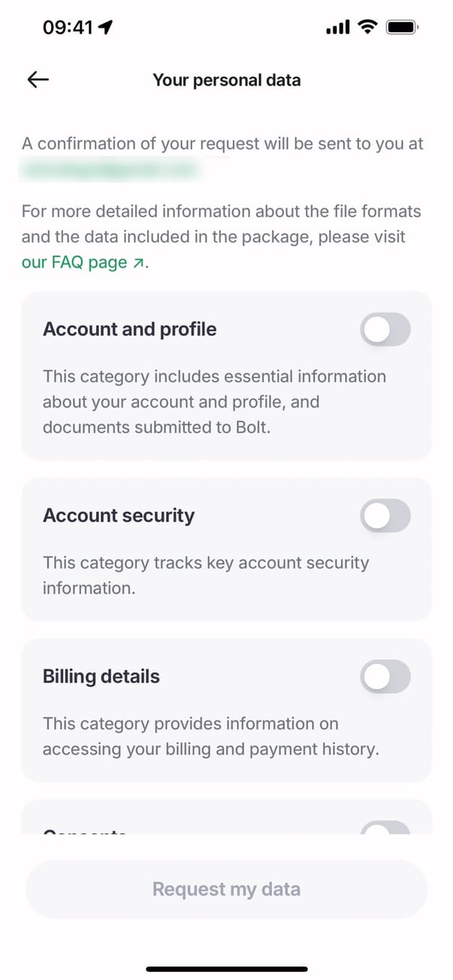Image resolution: width=453 pixels, height=980 pixels.
Task: Tap the home indicator bar
Action: point(226,969)
